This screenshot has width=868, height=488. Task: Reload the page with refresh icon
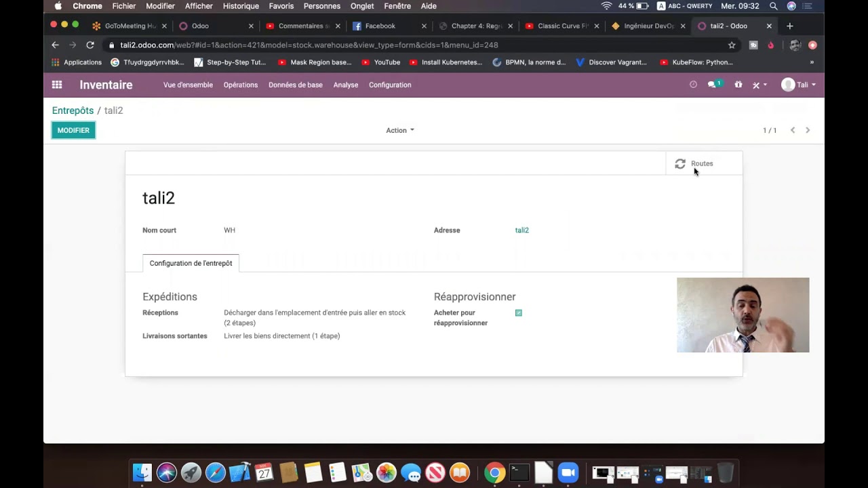pos(90,45)
